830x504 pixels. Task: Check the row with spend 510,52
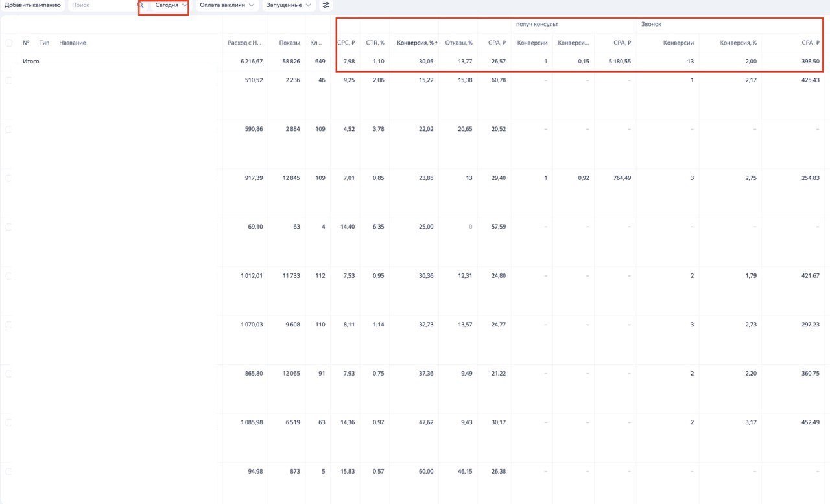click(8, 80)
